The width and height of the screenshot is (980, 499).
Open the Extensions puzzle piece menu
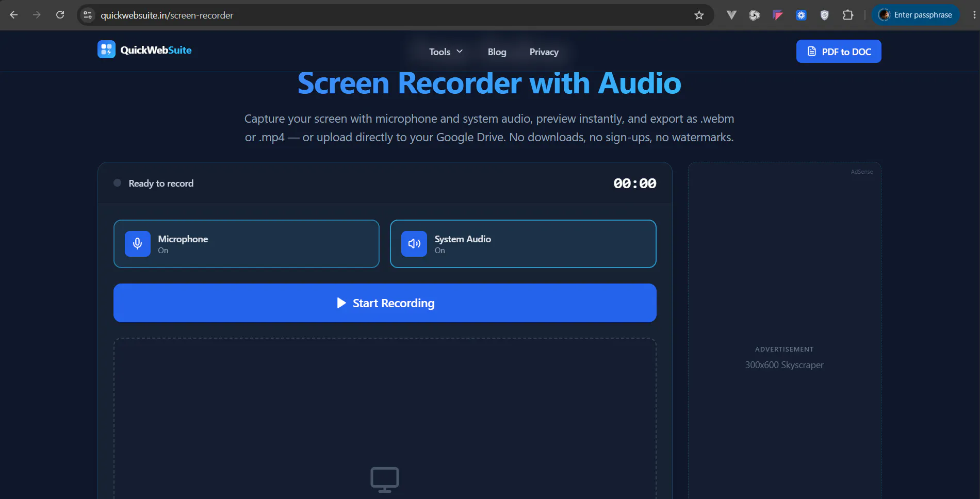coord(848,15)
